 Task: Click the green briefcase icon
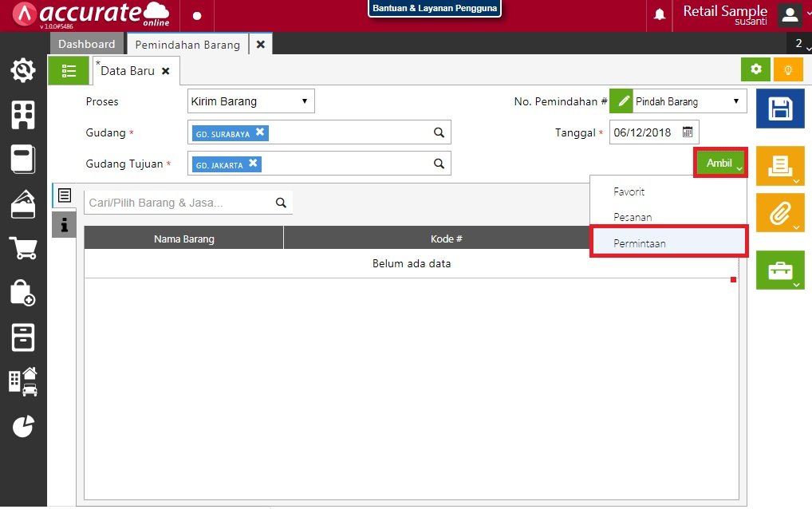(x=779, y=270)
